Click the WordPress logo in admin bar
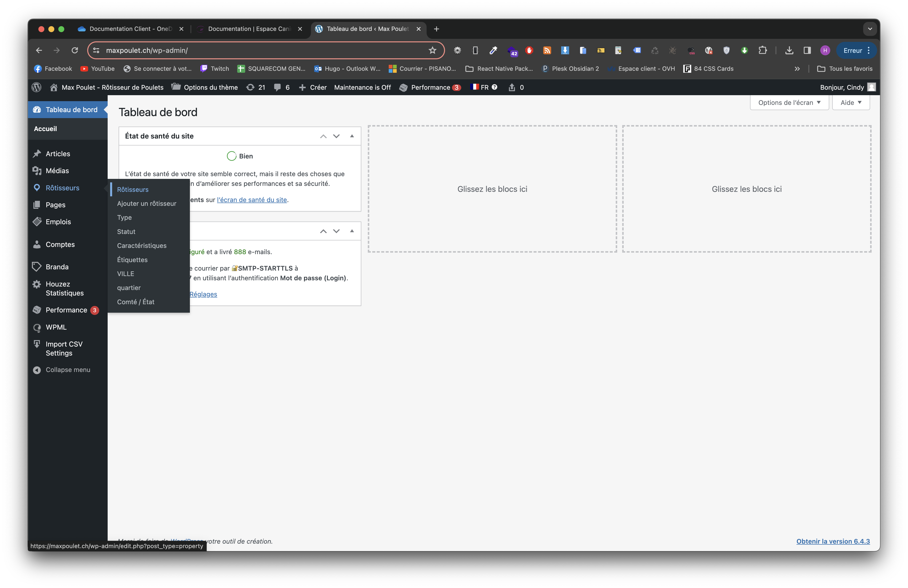Screen dimensions: 908x588 (37, 87)
